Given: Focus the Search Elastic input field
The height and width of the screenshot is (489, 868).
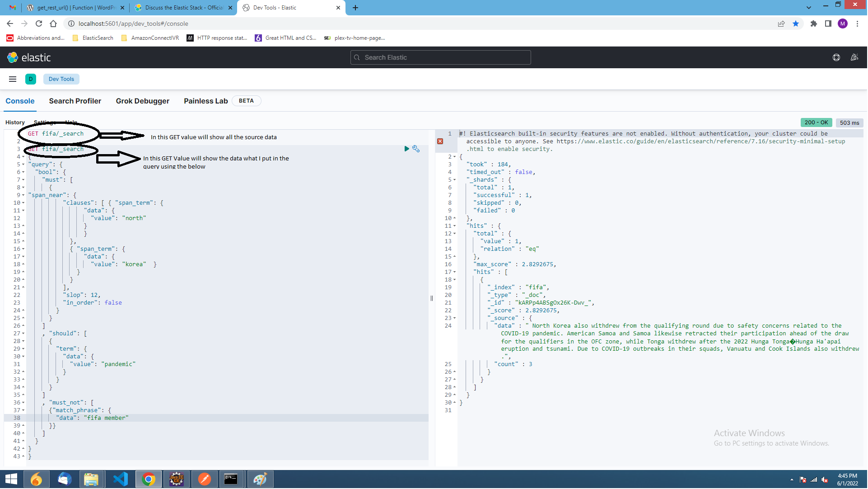Looking at the screenshot, I should pyautogui.click(x=440, y=57).
